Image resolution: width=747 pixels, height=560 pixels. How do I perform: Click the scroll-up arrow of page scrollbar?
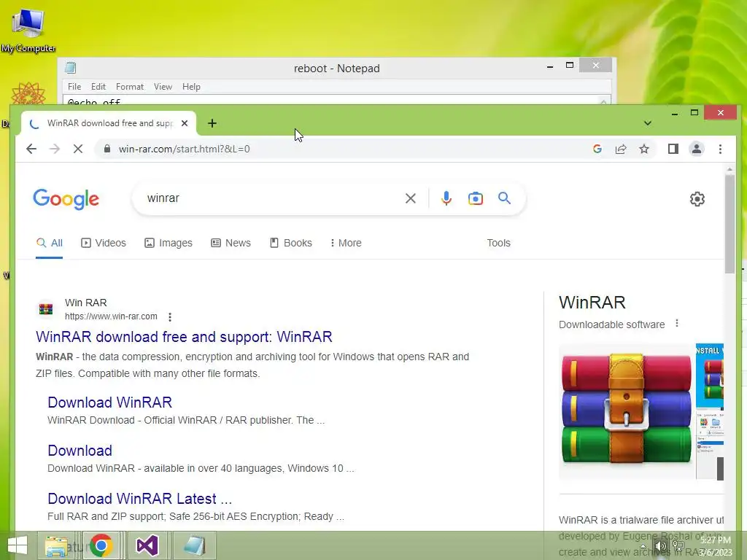pos(729,169)
